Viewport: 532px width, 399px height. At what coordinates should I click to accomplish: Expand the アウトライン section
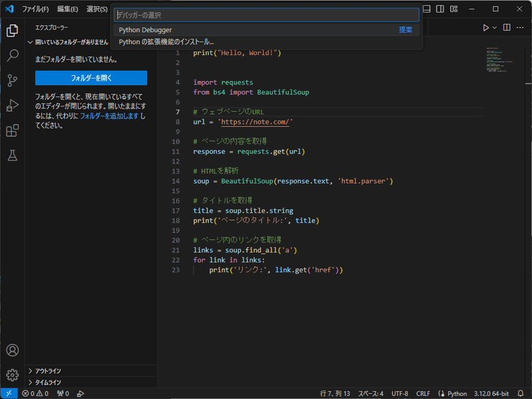tap(91, 371)
